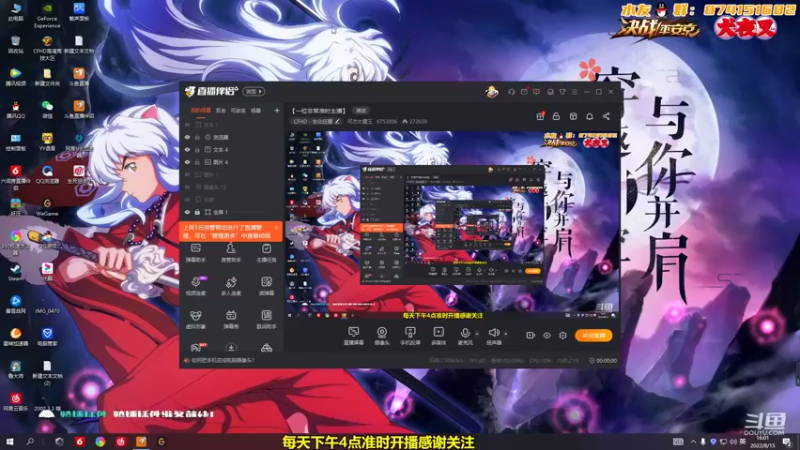Add a 手机投屏 phone mirroring source
Screen dimensions: 800x450
tap(410, 336)
